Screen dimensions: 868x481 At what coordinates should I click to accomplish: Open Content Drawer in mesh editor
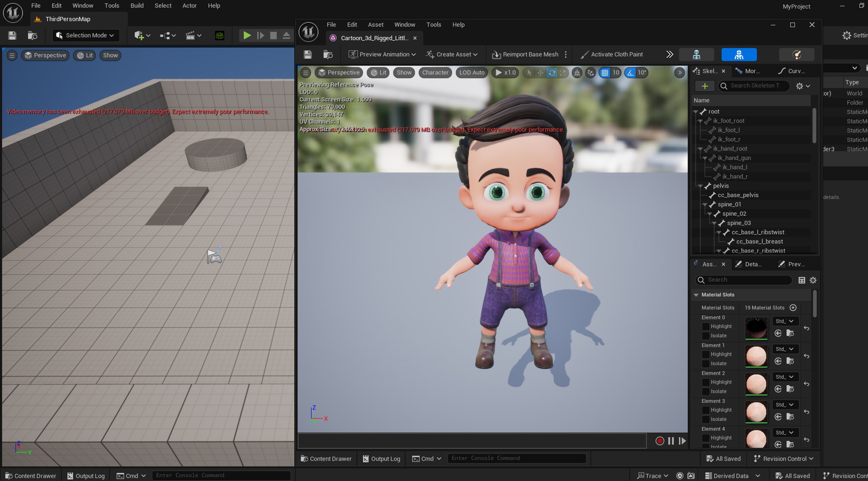pos(326,459)
